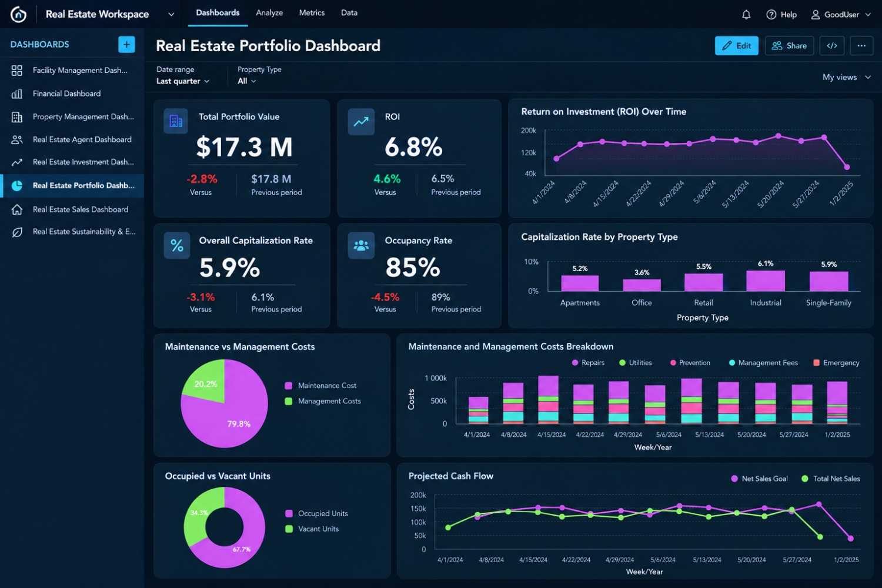Open Financial Dashboard in sidebar

[66, 93]
